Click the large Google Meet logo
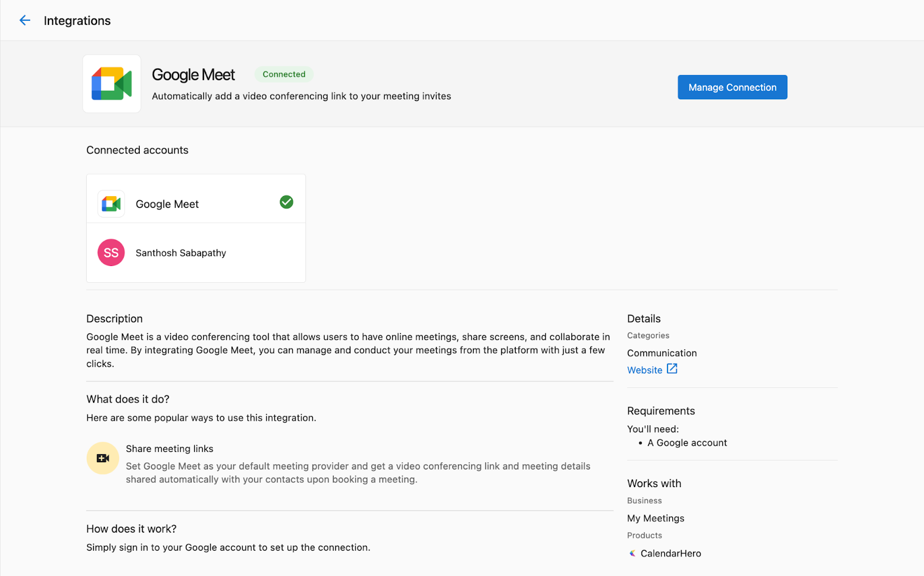The height and width of the screenshot is (576, 924). pos(111,84)
